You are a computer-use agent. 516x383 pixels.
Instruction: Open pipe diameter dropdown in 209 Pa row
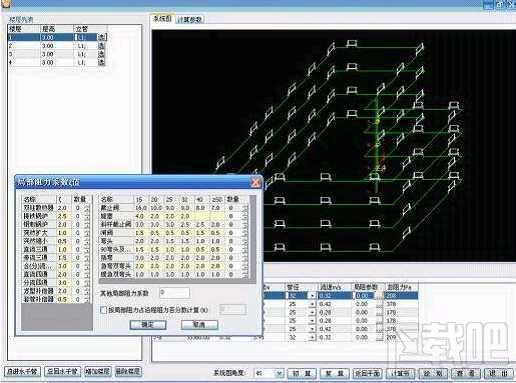pyautogui.click(x=312, y=337)
